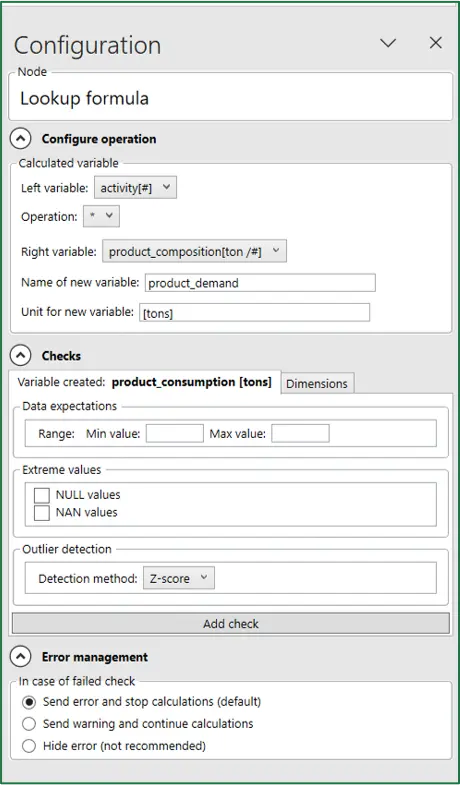Click the Min value input box

point(175,434)
